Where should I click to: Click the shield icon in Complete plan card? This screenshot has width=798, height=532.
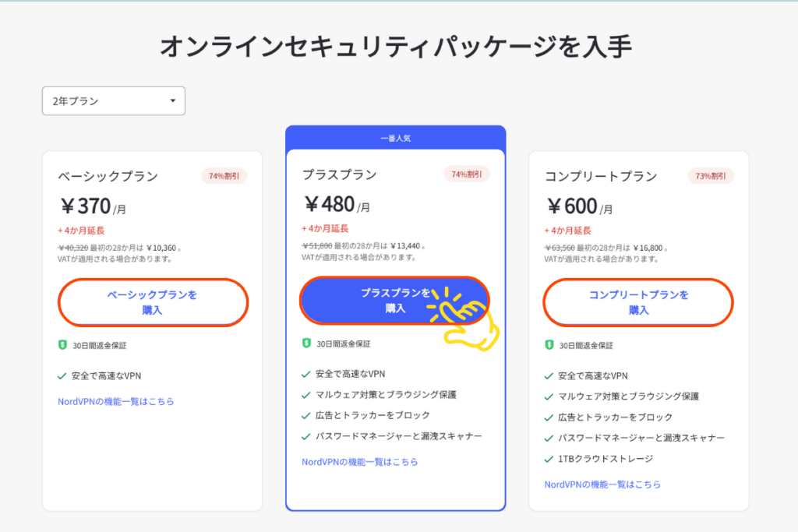549,344
